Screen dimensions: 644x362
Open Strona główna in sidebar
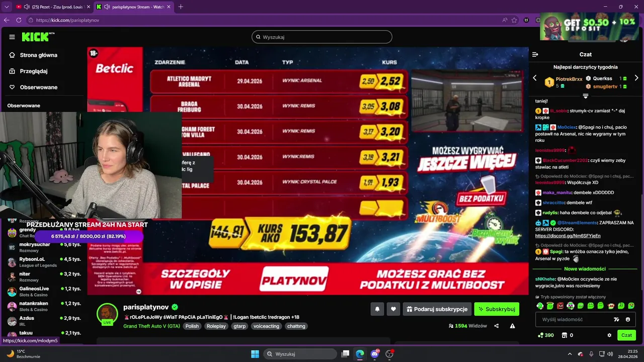coord(33,55)
